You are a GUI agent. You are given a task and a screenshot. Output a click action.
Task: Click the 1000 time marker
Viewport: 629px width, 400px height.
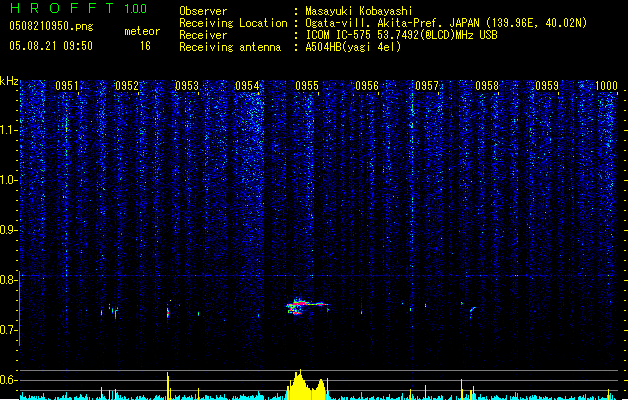click(607, 86)
